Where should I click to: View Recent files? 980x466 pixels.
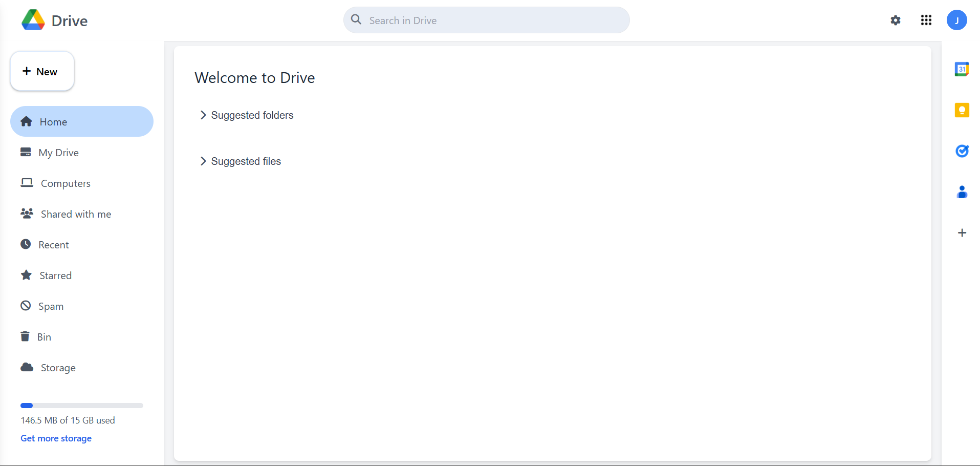(x=54, y=244)
